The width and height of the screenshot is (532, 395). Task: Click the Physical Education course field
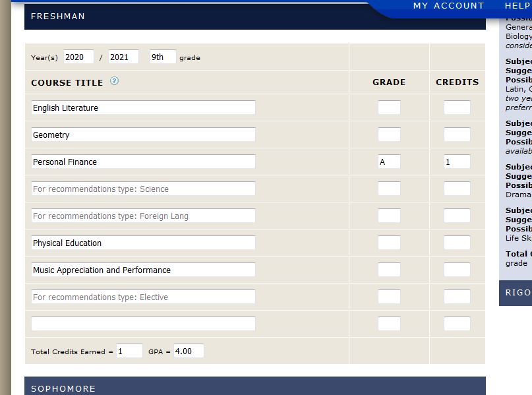pyautogui.click(x=144, y=243)
